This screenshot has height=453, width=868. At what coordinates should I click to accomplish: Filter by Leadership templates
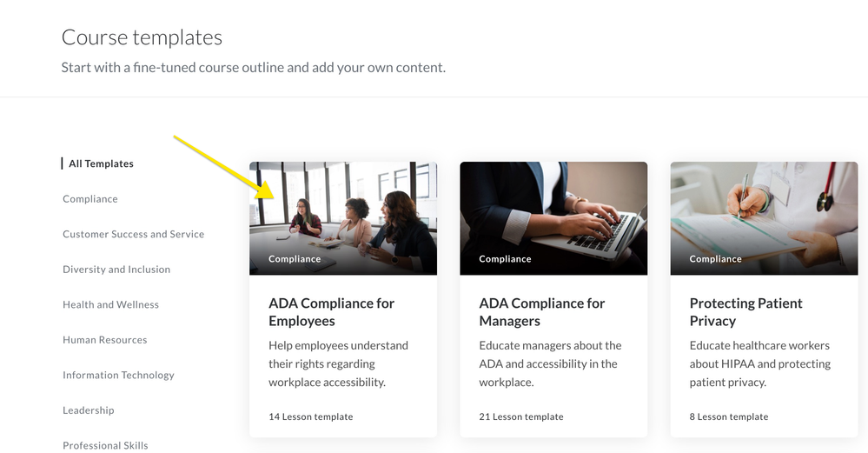coord(88,410)
